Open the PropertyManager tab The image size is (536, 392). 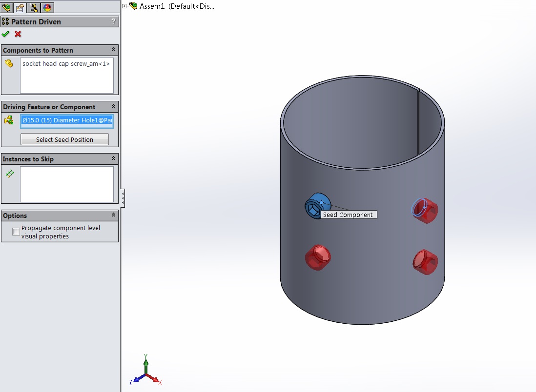pyautogui.click(x=20, y=7)
